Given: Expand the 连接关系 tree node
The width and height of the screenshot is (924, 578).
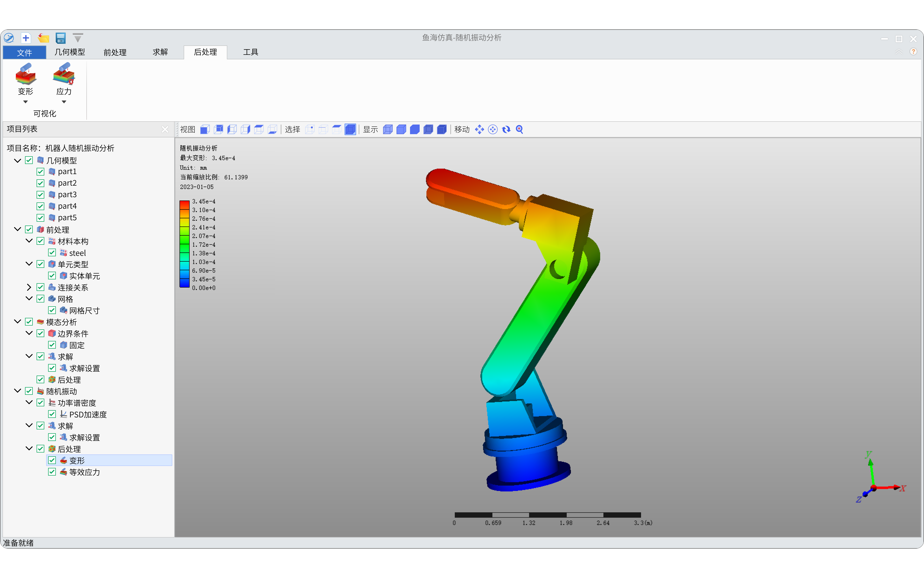Looking at the screenshot, I should click(x=29, y=287).
